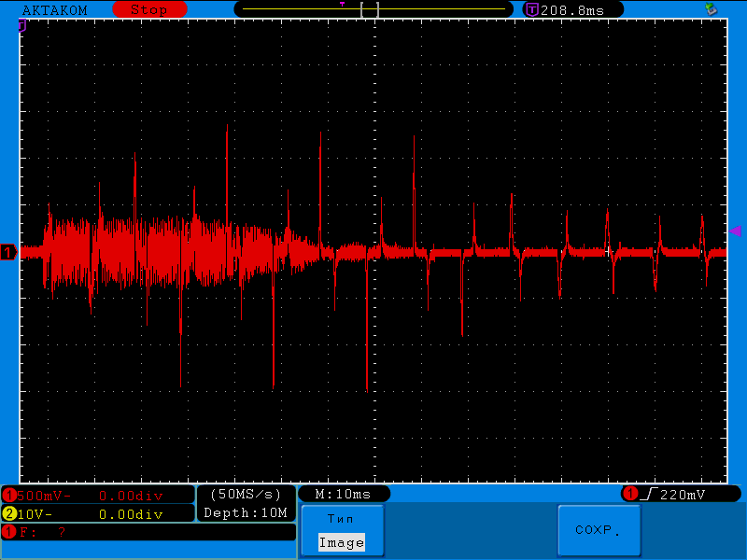
Task: Click the purple trigger level arrow
Action: click(x=735, y=231)
